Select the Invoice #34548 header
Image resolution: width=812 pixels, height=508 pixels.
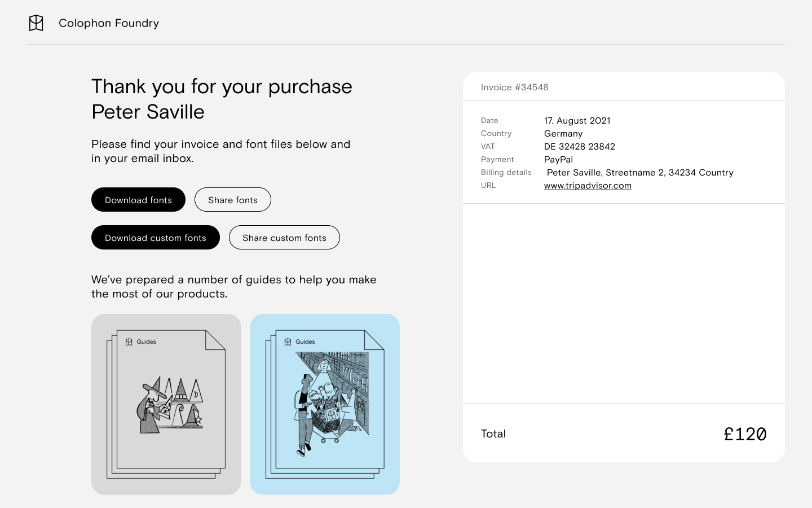coord(515,87)
